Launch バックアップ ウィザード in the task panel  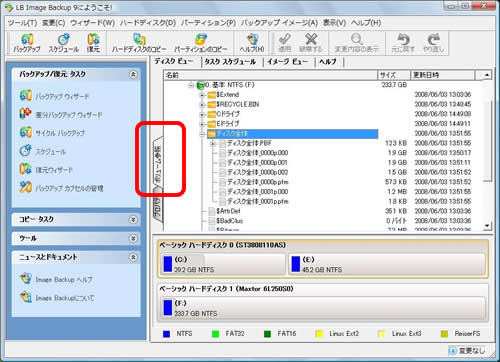click(x=54, y=96)
